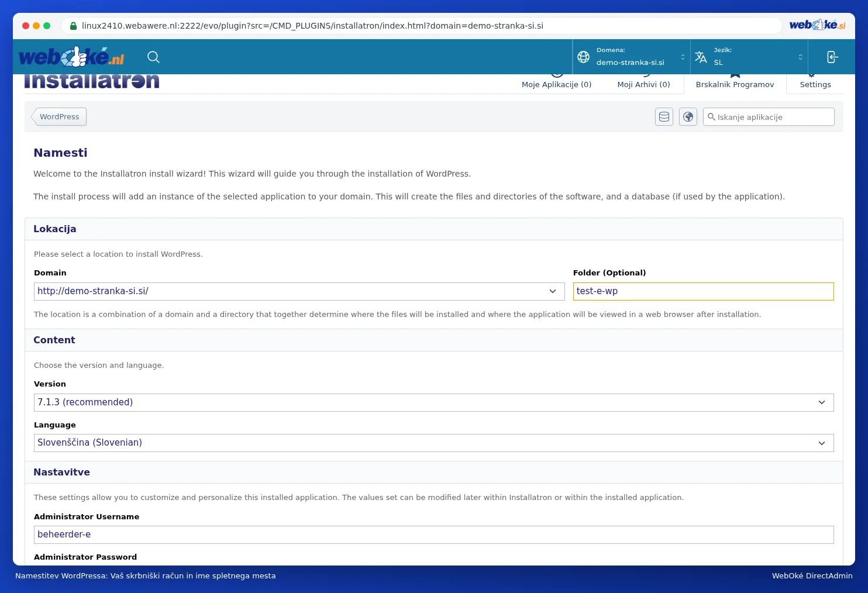This screenshot has width=868, height=593.
Task: Open the Moji Arhivi tab
Action: click(644, 84)
